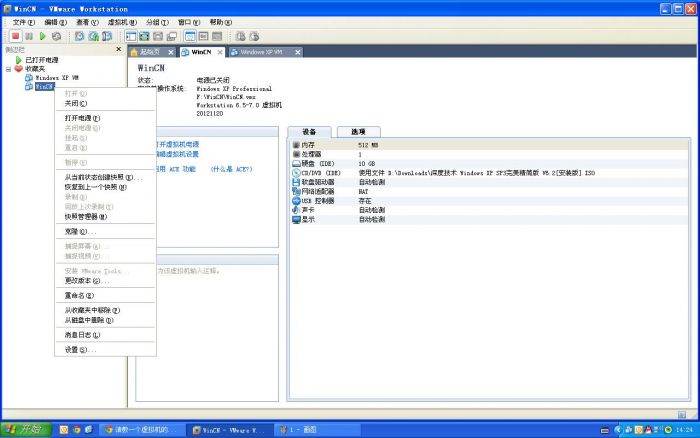Select the Devices (设备) tab
Screen dimensions: 700x438
[x=309, y=132]
